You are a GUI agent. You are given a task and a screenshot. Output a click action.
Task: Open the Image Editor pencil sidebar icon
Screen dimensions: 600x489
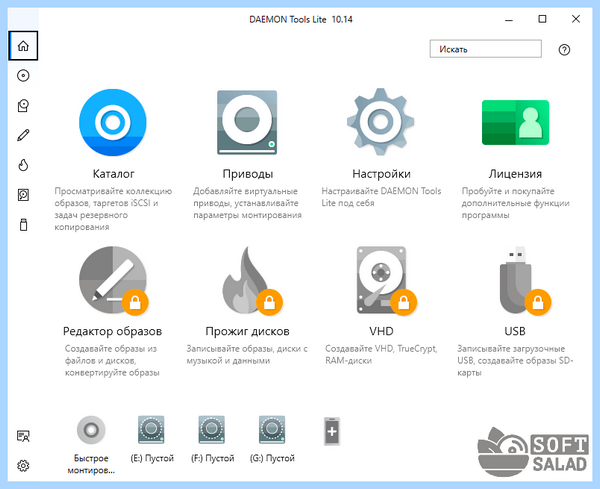[23, 135]
